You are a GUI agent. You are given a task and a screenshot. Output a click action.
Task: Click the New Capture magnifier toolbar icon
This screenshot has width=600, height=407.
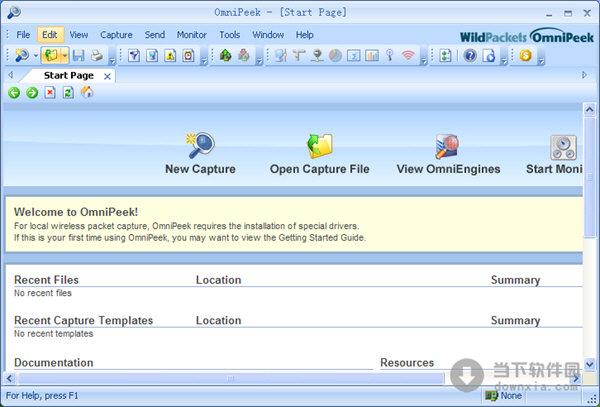pos(22,56)
